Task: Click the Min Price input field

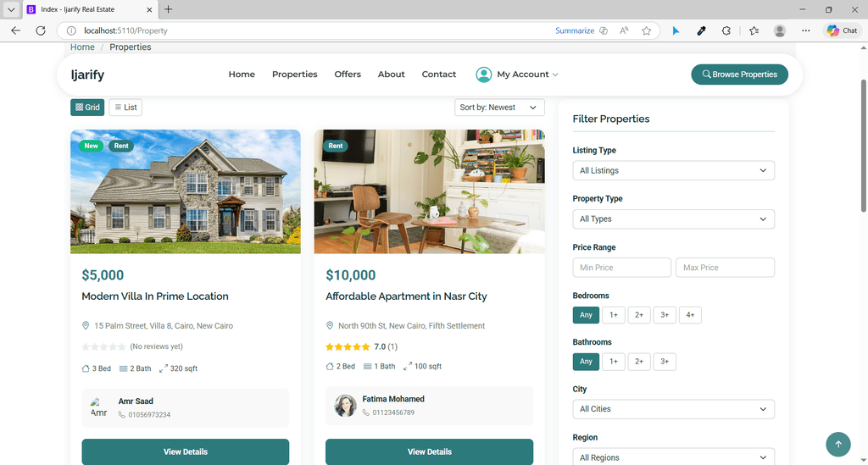Action: coord(621,268)
